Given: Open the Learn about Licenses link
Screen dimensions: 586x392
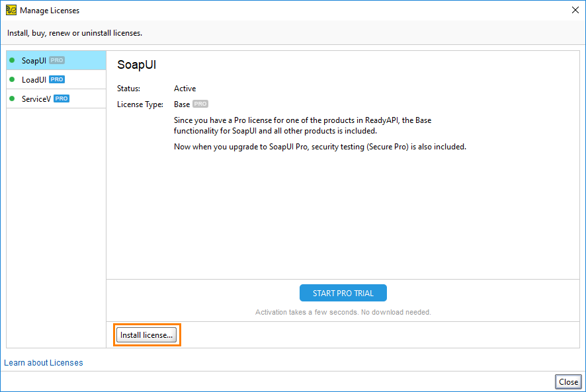Looking at the screenshot, I should [44, 362].
